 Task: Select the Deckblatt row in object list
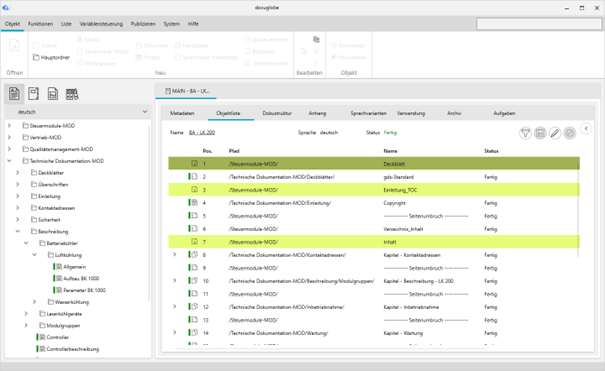pyautogui.click(x=374, y=164)
